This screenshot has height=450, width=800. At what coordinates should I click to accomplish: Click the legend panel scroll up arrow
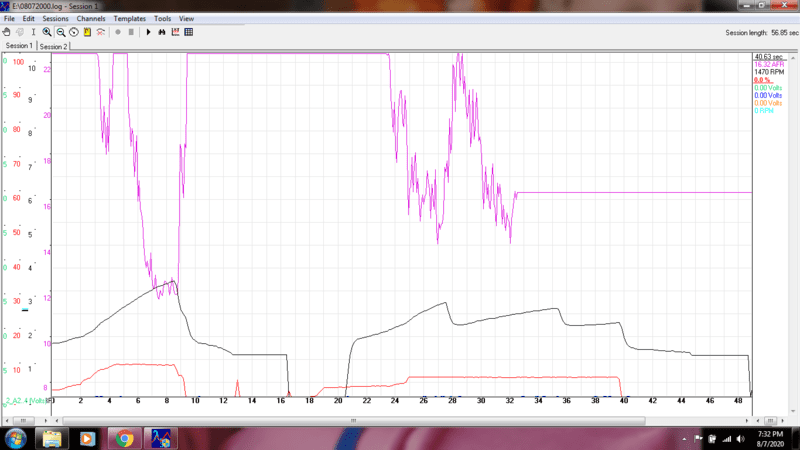click(x=795, y=57)
